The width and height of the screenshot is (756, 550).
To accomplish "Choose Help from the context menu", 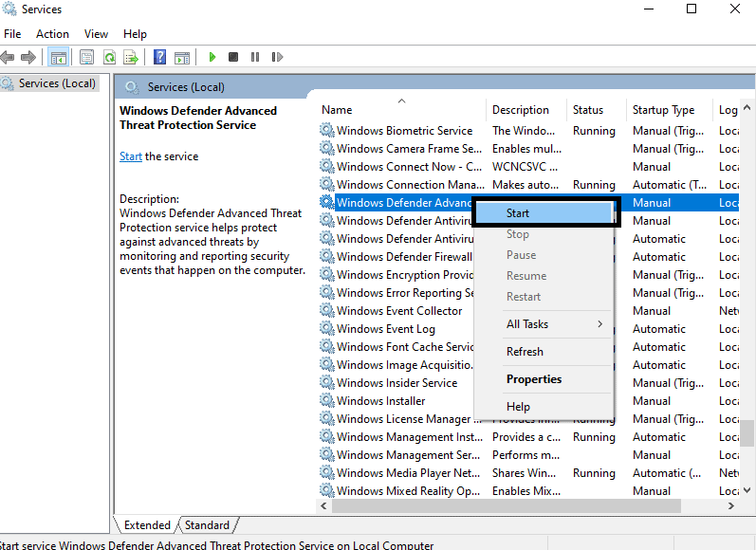I will 545,407.
